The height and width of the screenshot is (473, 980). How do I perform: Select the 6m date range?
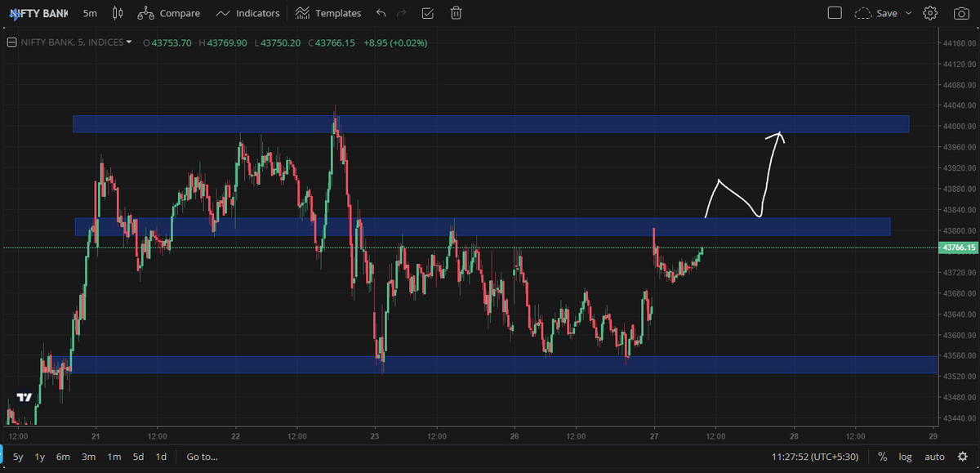pyautogui.click(x=63, y=457)
